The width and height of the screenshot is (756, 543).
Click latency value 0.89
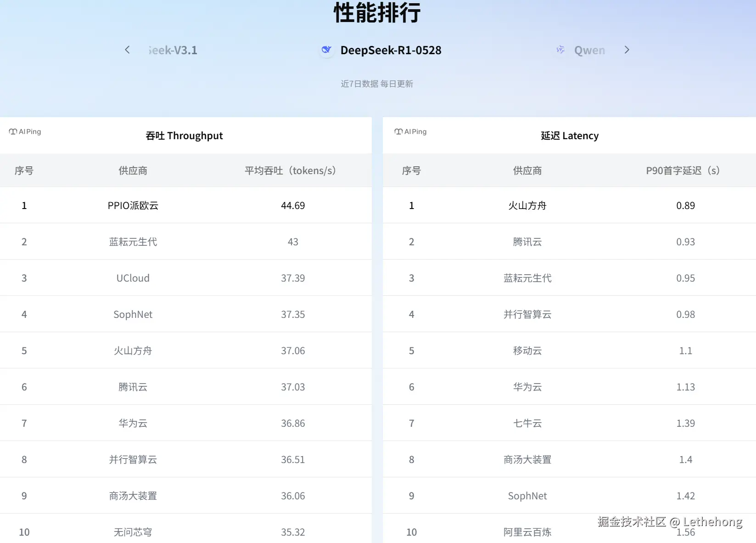[685, 205]
